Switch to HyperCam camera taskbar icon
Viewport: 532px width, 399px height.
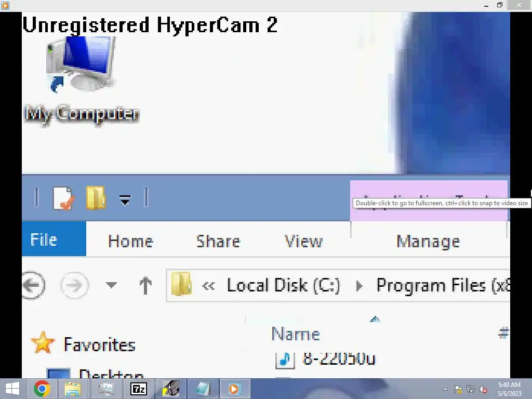point(171,389)
